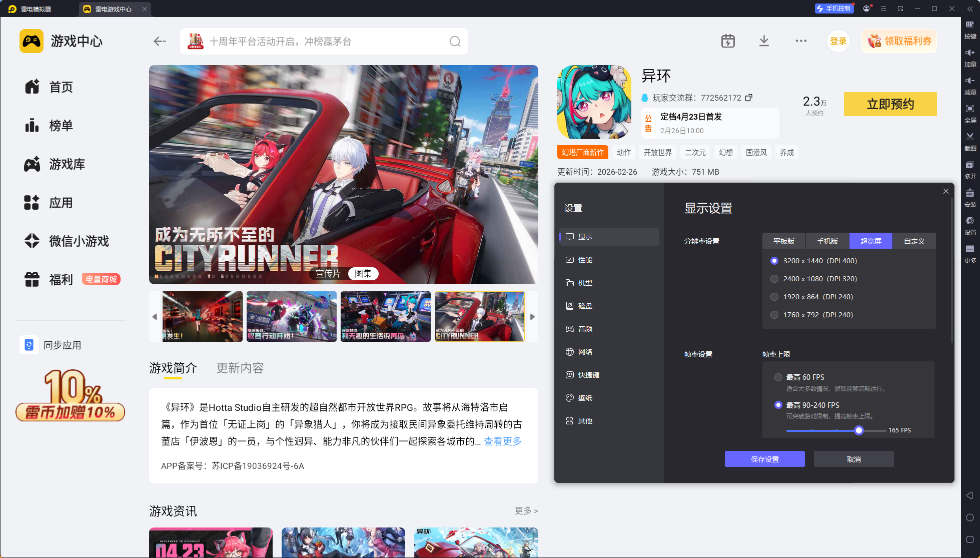This screenshot has height=558, width=980.
Task: Click the 查看更多 link in description
Action: [502, 441]
